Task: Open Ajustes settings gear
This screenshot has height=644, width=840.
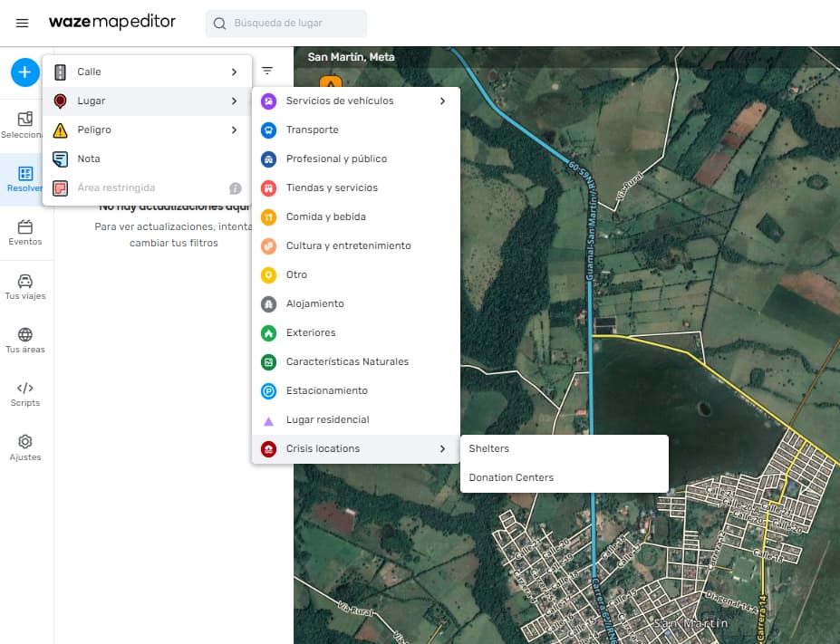Action: point(25,447)
